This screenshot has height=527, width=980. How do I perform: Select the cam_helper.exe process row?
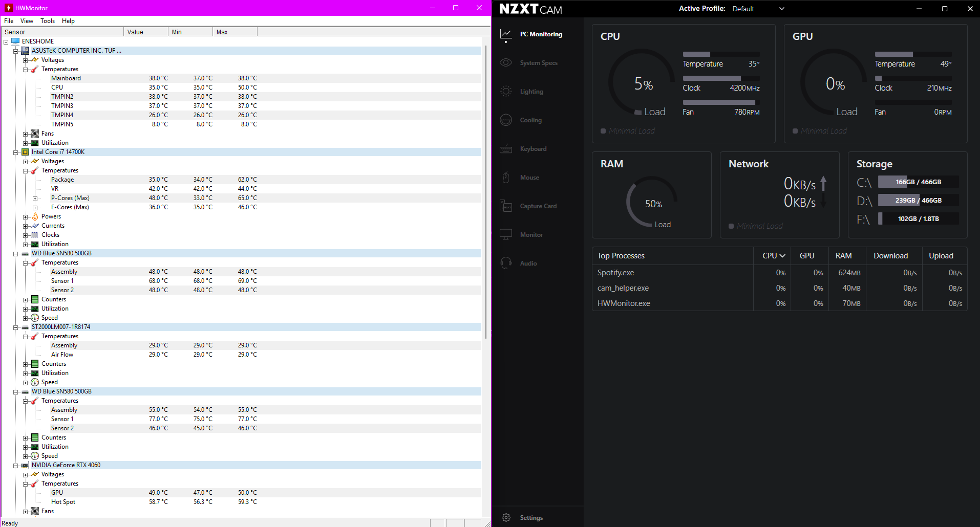tap(779, 288)
